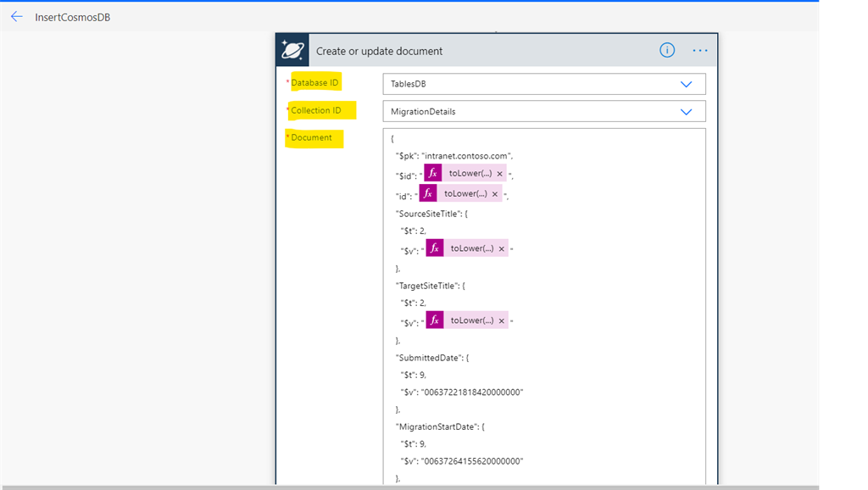Remove toLower expression under TargetSiteTitle
Viewport: 868px width, 490px height.
click(x=502, y=320)
